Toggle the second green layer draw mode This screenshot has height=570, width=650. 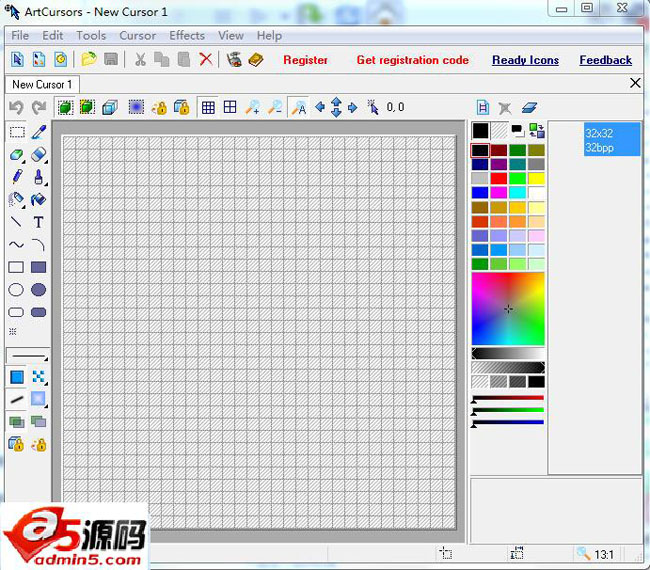[39, 422]
